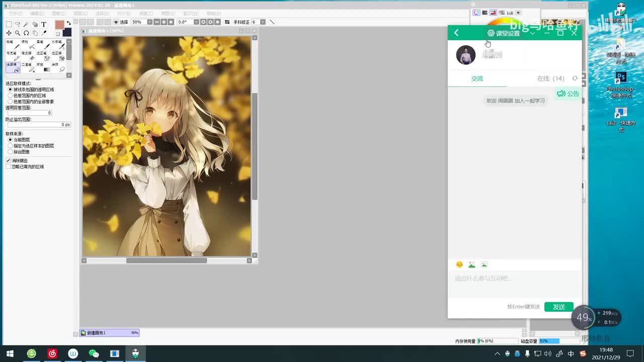Pick the dark navy background color swatch
The width and height of the screenshot is (644, 362).
click(x=67, y=33)
